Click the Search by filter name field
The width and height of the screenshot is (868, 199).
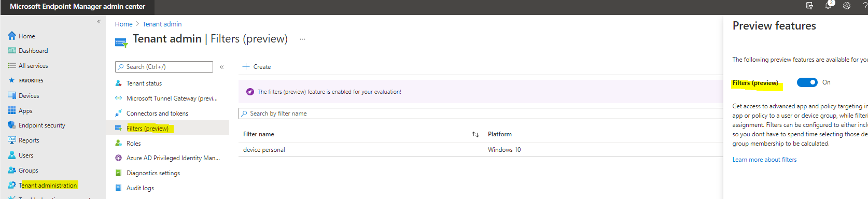point(481,113)
